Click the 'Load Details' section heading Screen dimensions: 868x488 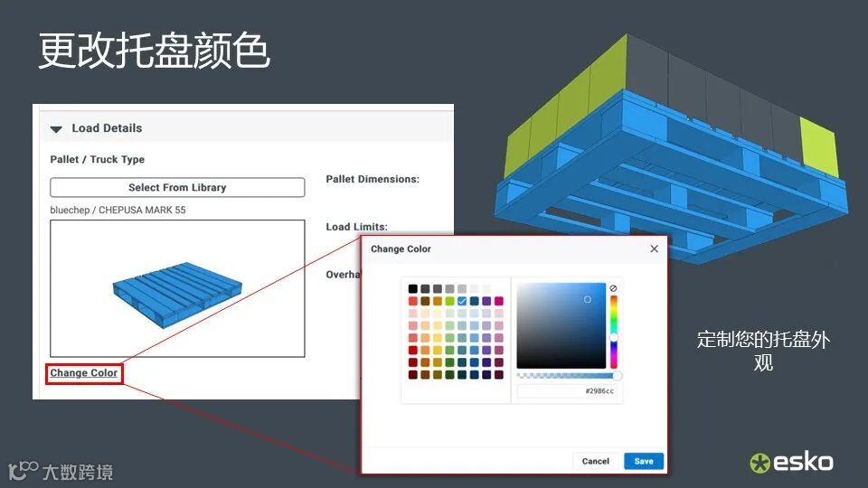coord(107,128)
